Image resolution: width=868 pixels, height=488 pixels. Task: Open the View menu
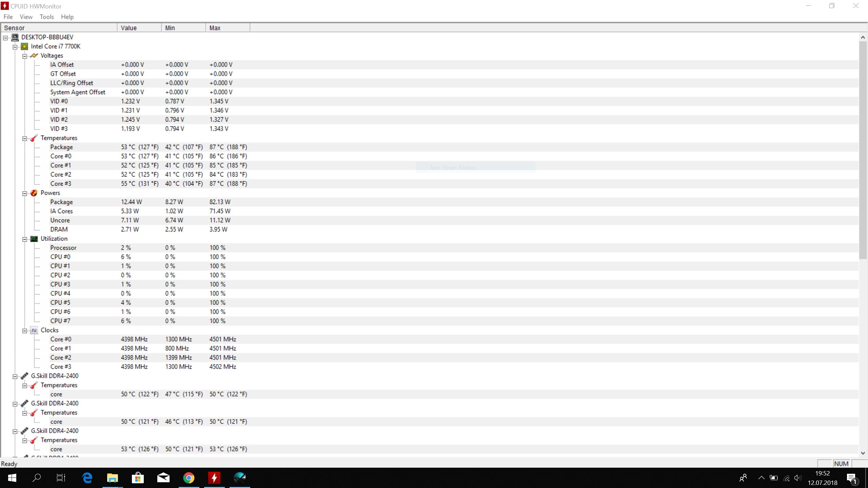click(x=26, y=17)
